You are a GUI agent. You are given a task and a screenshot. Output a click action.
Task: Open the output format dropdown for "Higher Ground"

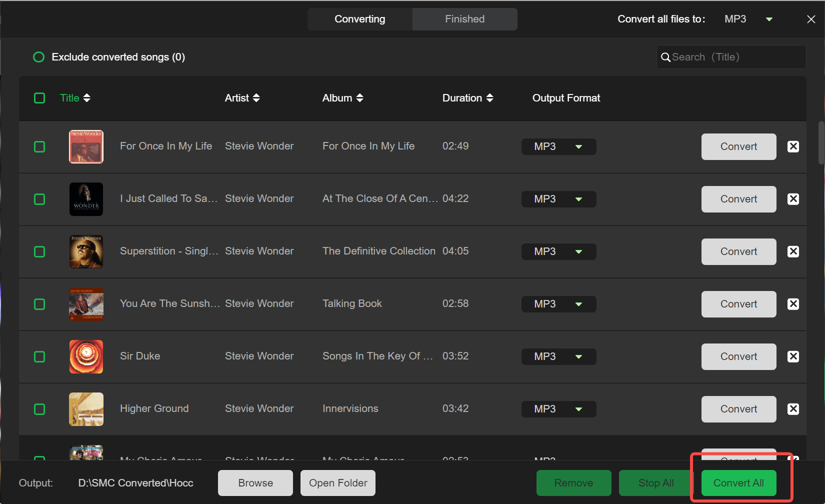coord(558,408)
